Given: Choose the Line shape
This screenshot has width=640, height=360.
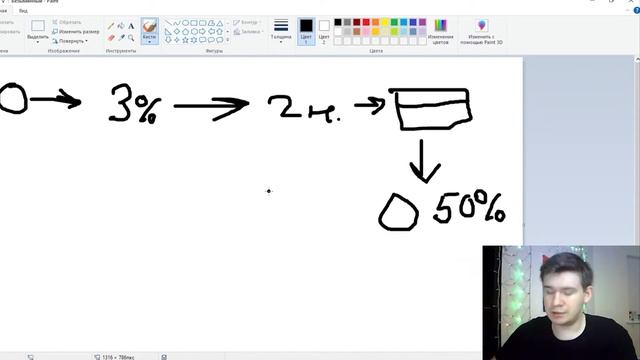Looking at the screenshot, I should tap(168, 23).
